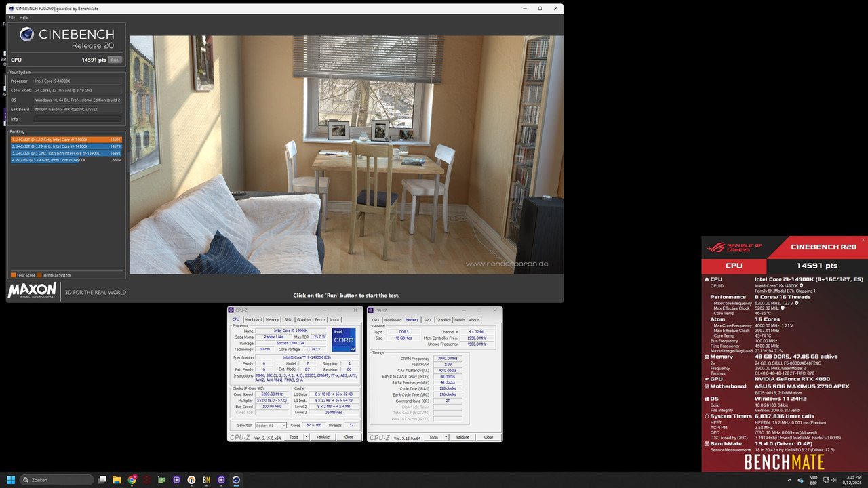Open Google Chrome from taskbar

(x=132, y=480)
